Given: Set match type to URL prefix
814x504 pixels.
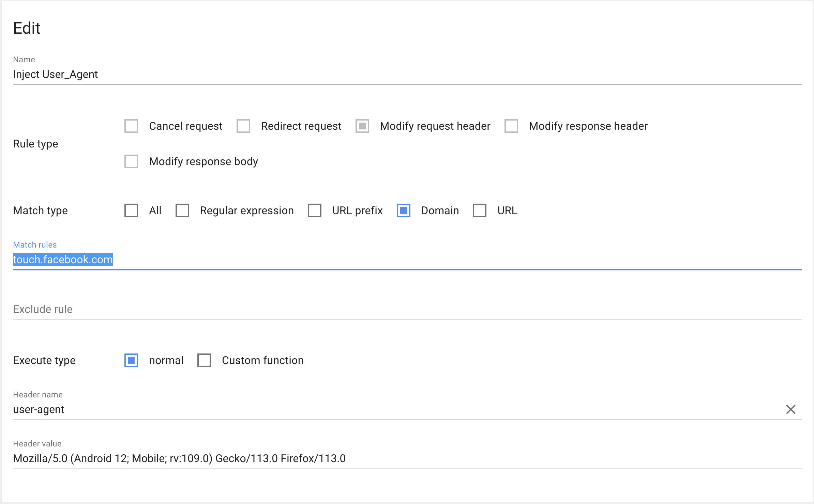Looking at the screenshot, I should [x=315, y=210].
